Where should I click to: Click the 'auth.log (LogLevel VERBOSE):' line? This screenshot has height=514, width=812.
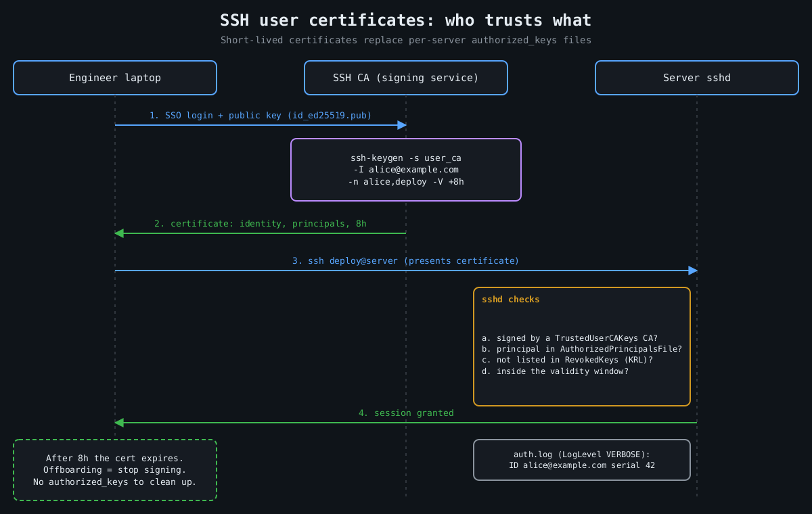[582, 454]
